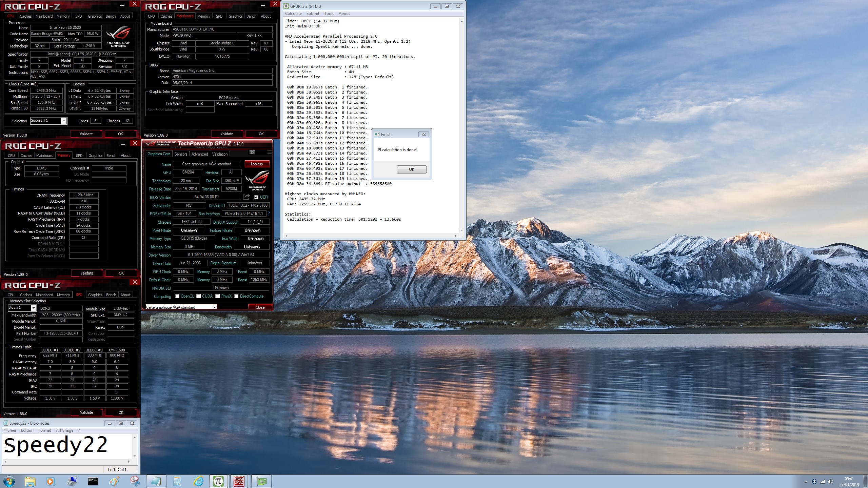This screenshot has width=868, height=488.
Task: Click the Close button in GPU-Z
Action: pos(260,307)
